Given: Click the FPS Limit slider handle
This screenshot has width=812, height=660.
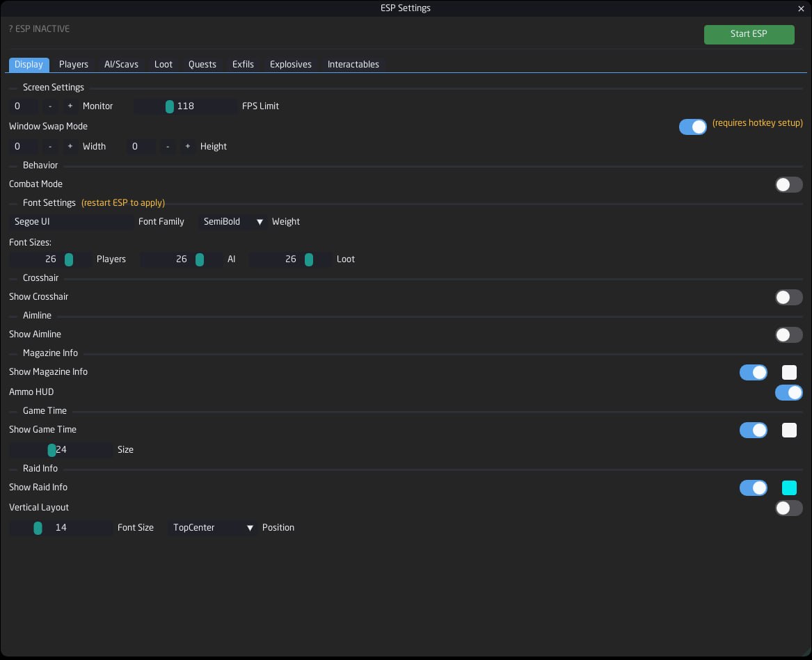Looking at the screenshot, I should pyautogui.click(x=169, y=106).
